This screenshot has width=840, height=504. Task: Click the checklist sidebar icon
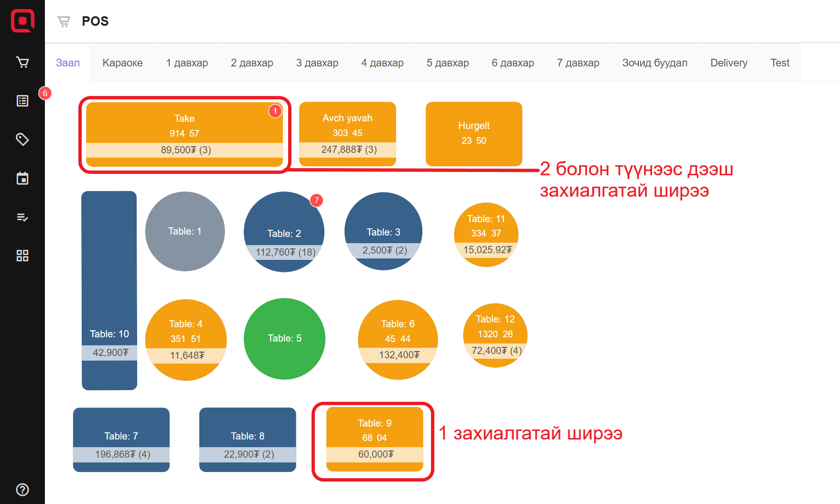(x=22, y=217)
